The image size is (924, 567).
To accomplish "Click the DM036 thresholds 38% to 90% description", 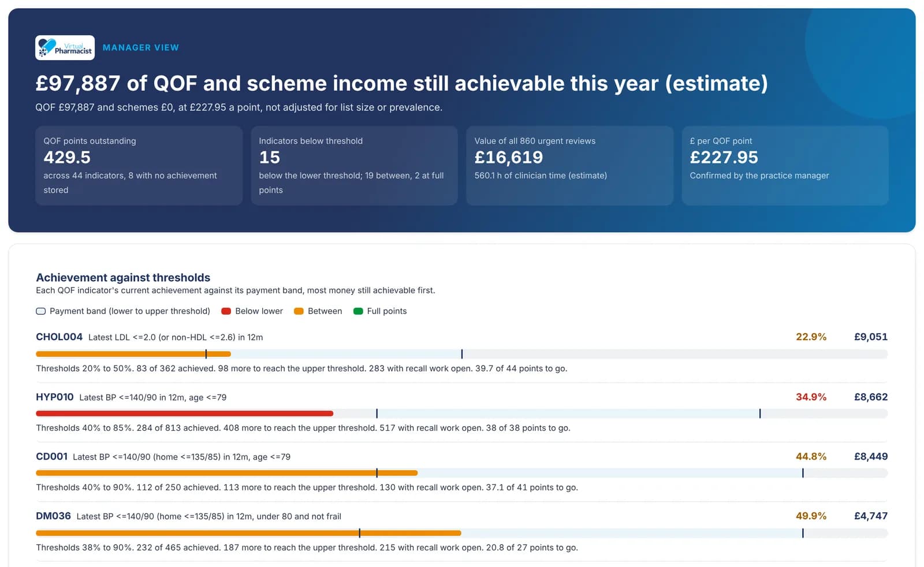I will (x=307, y=547).
